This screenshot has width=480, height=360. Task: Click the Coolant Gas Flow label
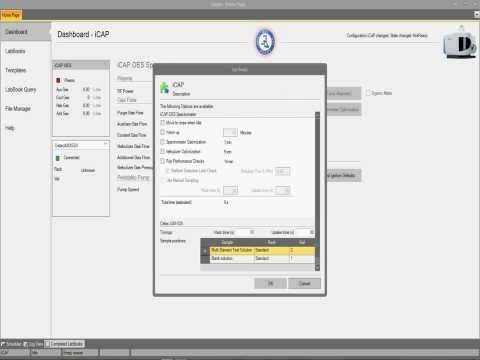(132, 135)
